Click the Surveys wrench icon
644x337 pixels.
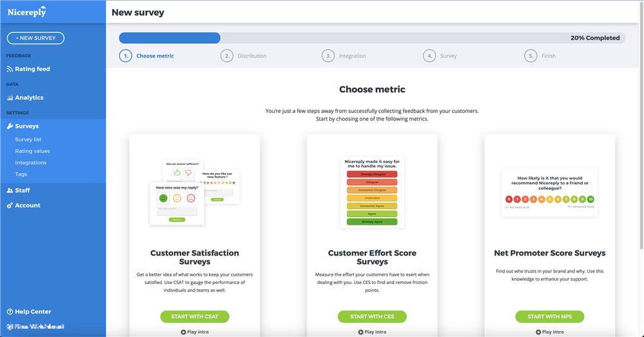pyautogui.click(x=10, y=127)
